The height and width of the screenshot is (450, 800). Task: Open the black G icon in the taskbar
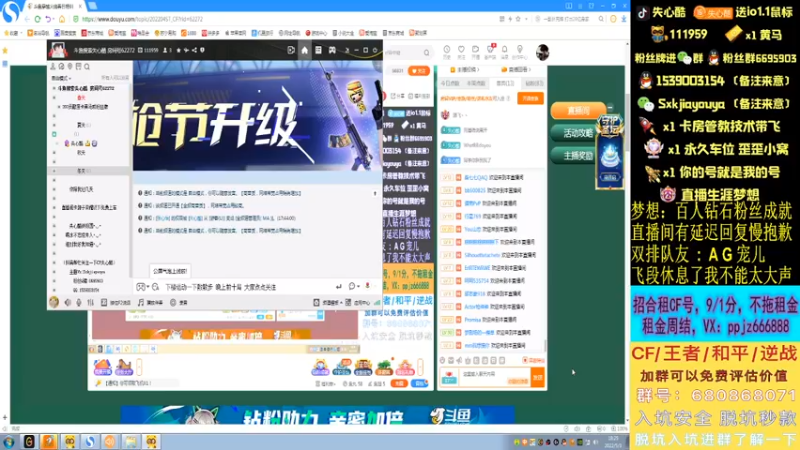(x=29, y=441)
